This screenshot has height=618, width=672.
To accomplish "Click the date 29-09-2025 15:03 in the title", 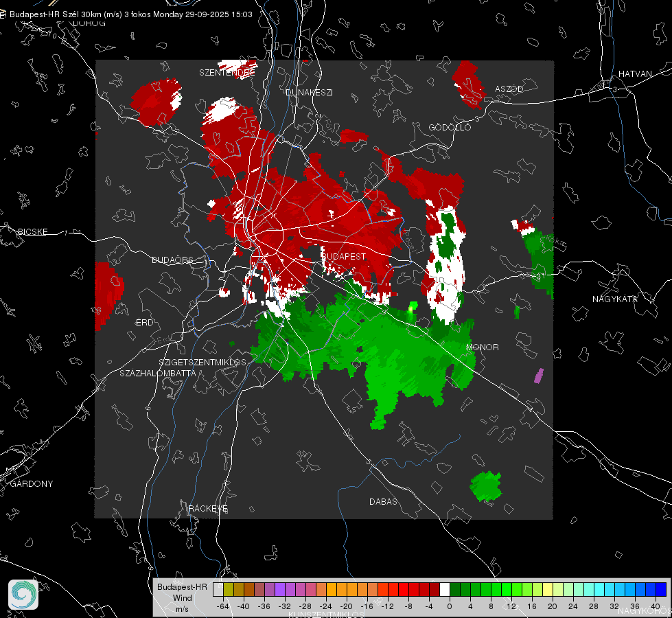I will tap(218, 14).
